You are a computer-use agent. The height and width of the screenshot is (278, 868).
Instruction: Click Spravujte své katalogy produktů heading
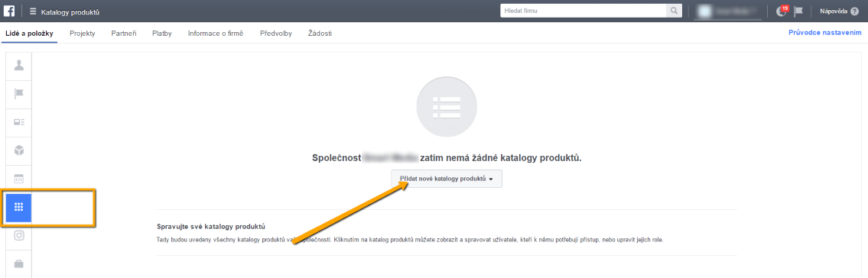[x=212, y=227]
